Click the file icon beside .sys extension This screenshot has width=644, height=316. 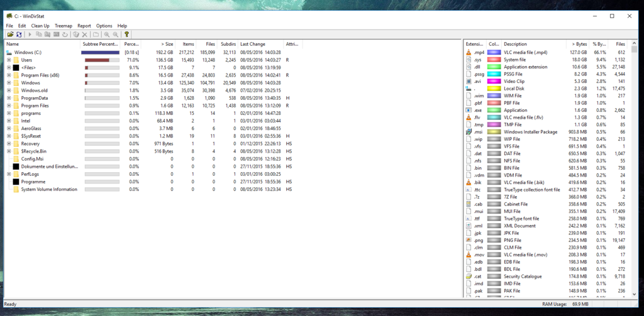point(469,60)
